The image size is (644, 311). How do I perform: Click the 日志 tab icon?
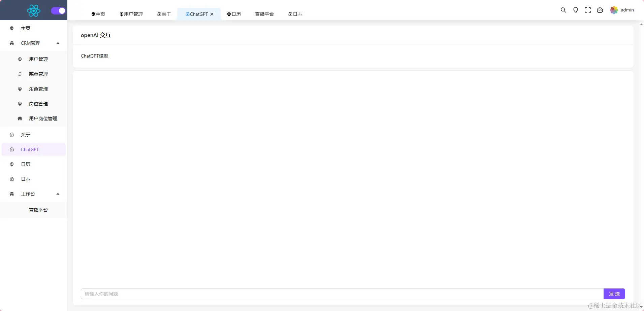290,14
